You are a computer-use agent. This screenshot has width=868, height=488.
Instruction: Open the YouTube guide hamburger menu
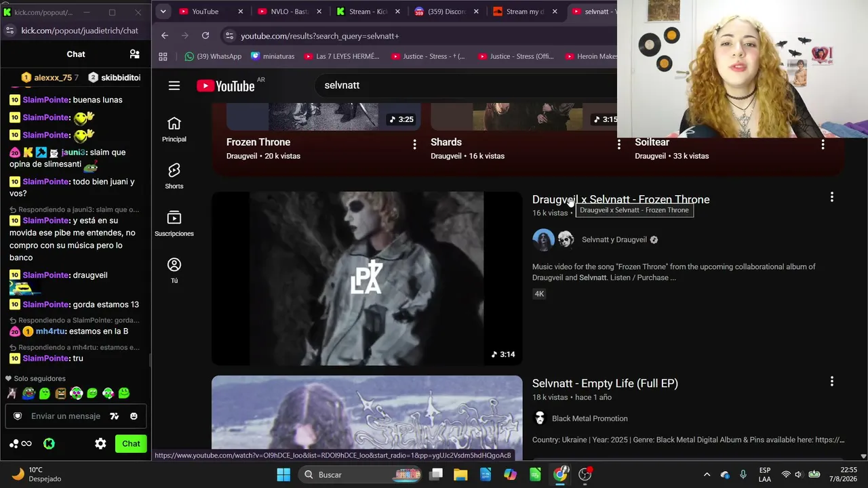[174, 85]
